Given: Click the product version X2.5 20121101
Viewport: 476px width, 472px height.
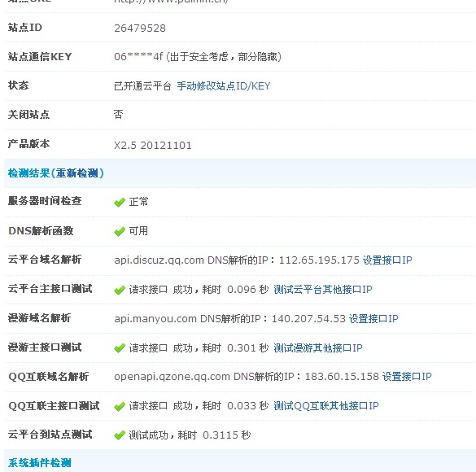Looking at the screenshot, I should point(153,146).
